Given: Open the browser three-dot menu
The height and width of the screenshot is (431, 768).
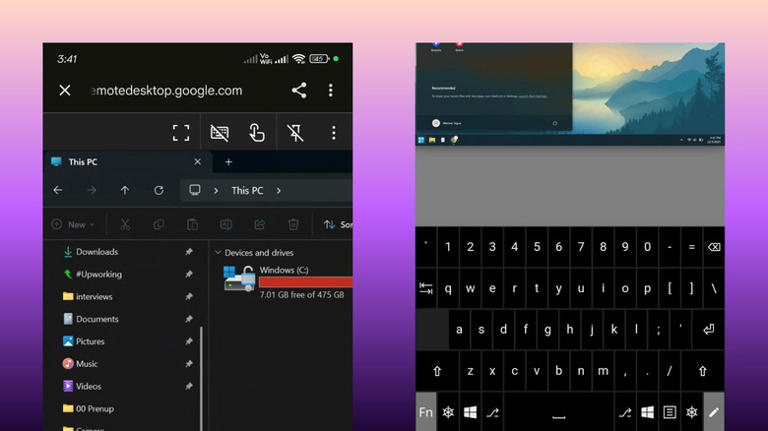Looking at the screenshot, I should click(x=331, y=90).
